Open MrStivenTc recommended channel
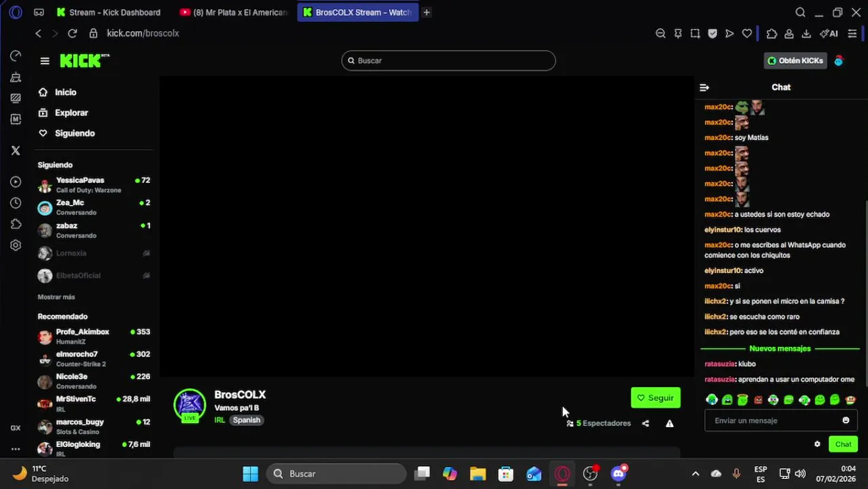The width and height of the screenshot is (868, 489). coord(94,403)
